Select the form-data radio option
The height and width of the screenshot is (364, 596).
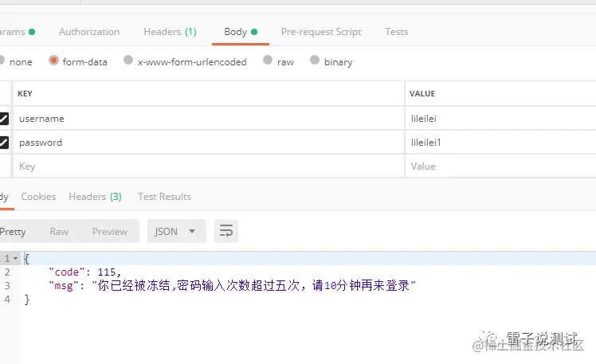coord(53,60)
